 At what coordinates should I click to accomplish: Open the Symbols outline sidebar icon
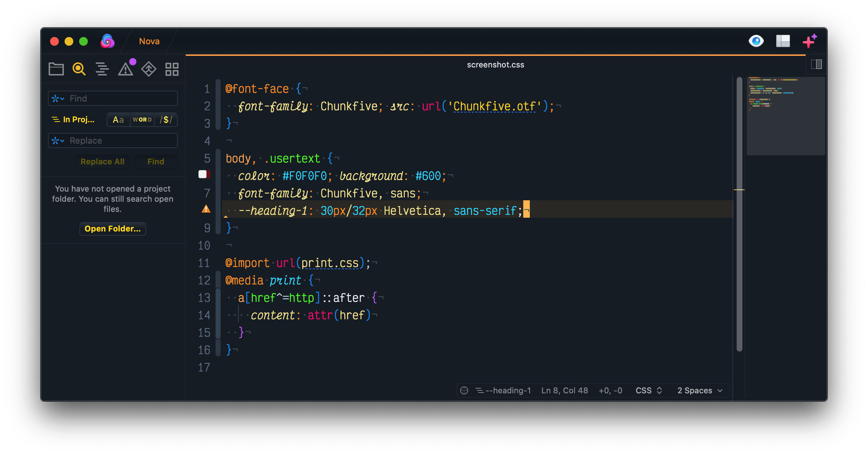click(x=102, y=69)
